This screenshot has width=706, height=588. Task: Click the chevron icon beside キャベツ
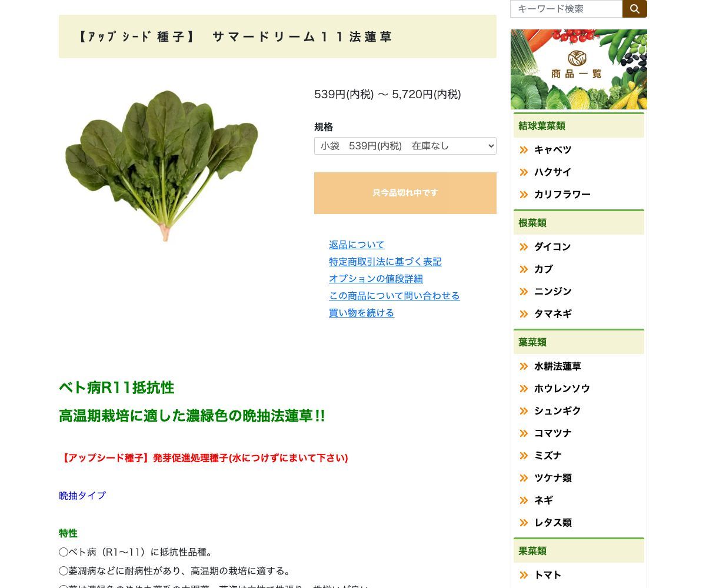(523, 150)
